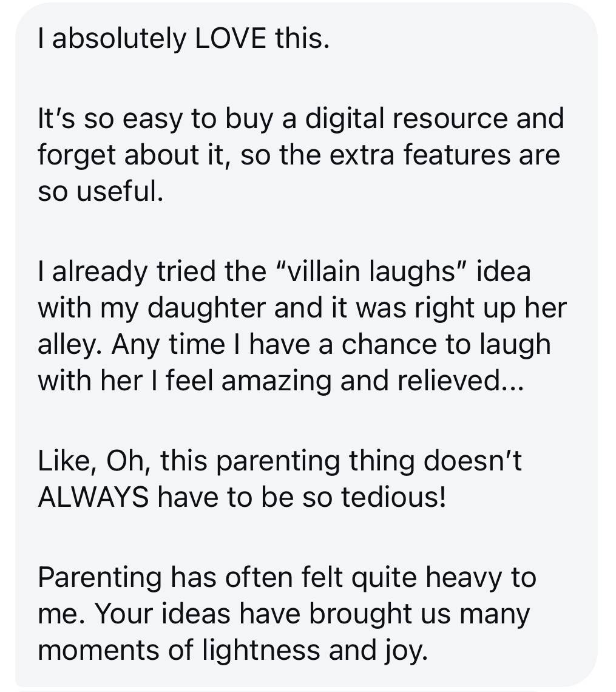Tap the word "tedious!"
Viewport: 616px width, 692px height.
pos(394,497)
